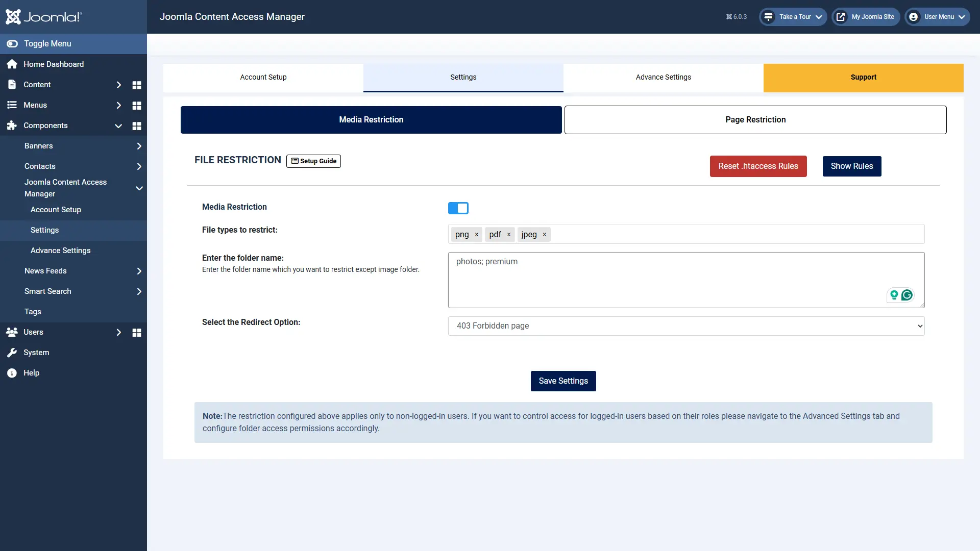Click the Content file icon
The image size is (980, 551).
[x=12, y=85]
